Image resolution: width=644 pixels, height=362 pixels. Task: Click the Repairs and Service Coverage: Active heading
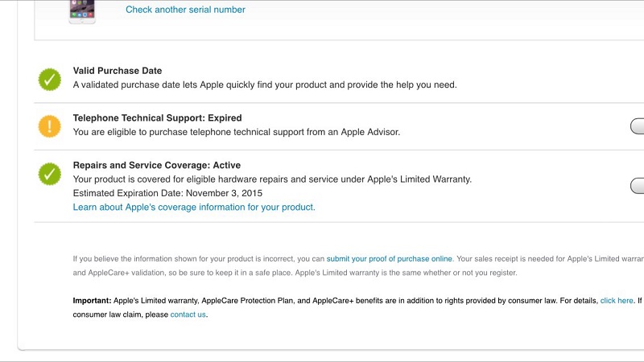[156, 166]
